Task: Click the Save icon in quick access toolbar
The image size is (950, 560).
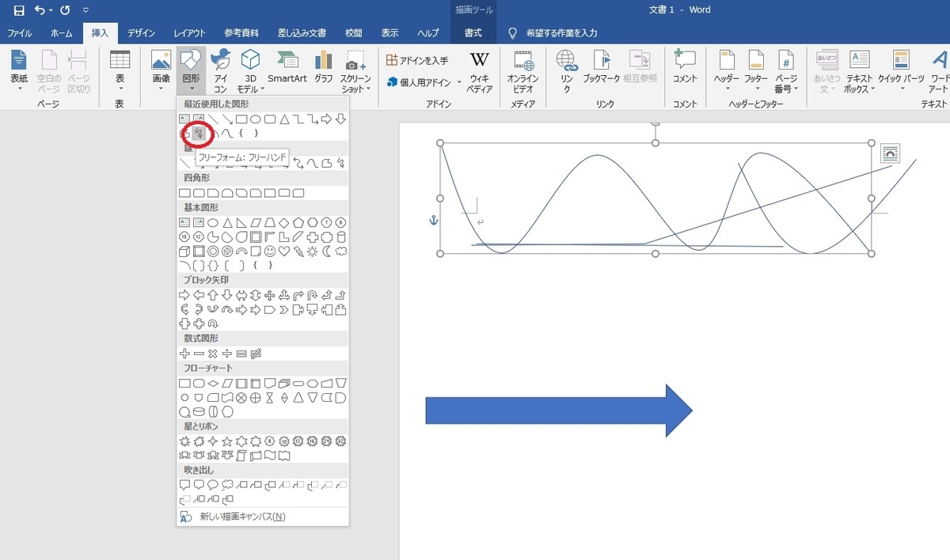Action: point(18,11)
